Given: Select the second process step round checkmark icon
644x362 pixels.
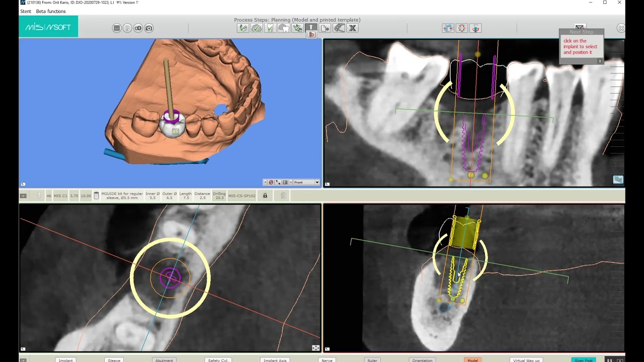Looking at the screenshot, I should pos(257,28).
